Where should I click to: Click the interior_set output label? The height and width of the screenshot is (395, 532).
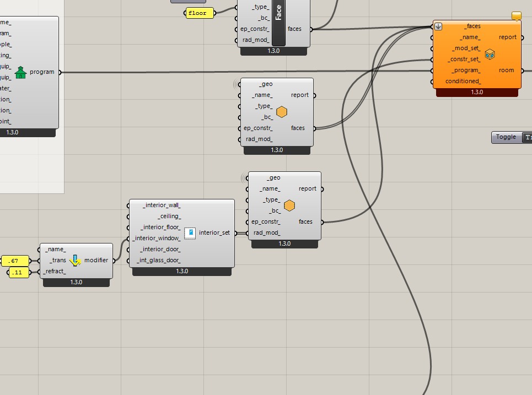click(x=214, y=232)
